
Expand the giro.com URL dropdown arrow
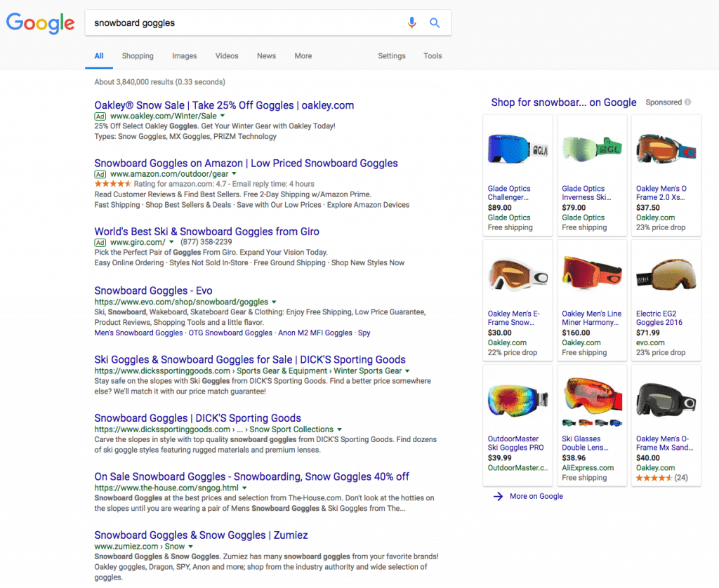click(171, 242)
